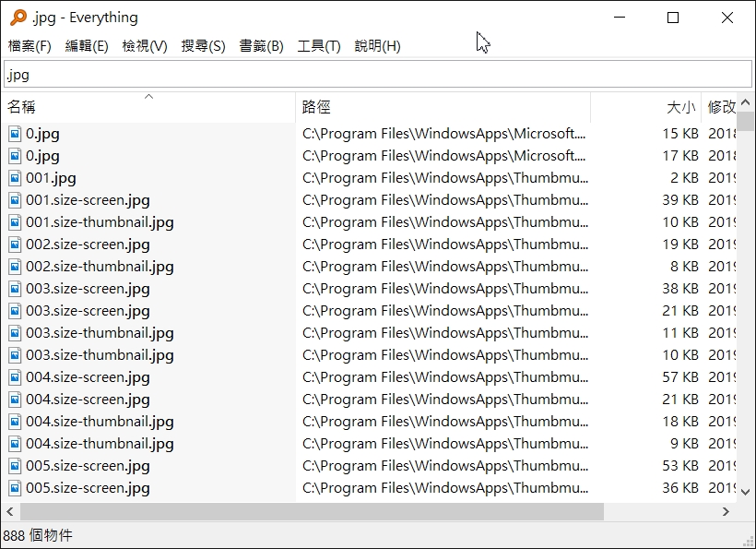Sort by the 路徑 column header
The height and width of the screenshot is (549, 756).
click(443, 107)
